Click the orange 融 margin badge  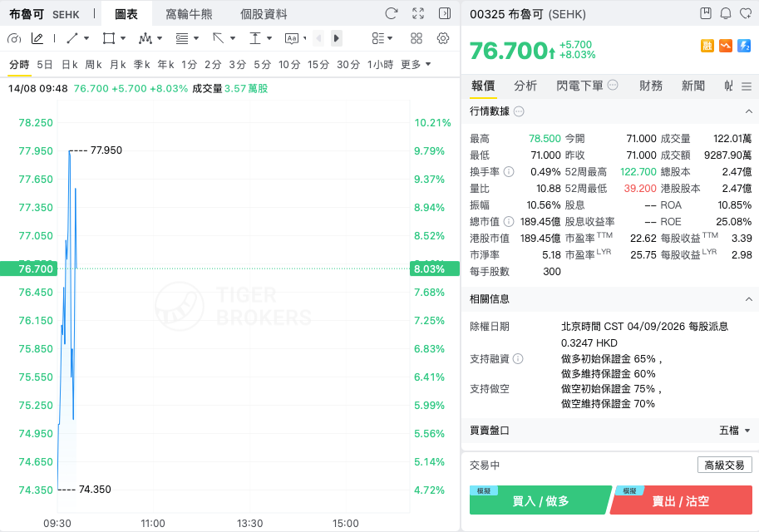coord(707,46)
